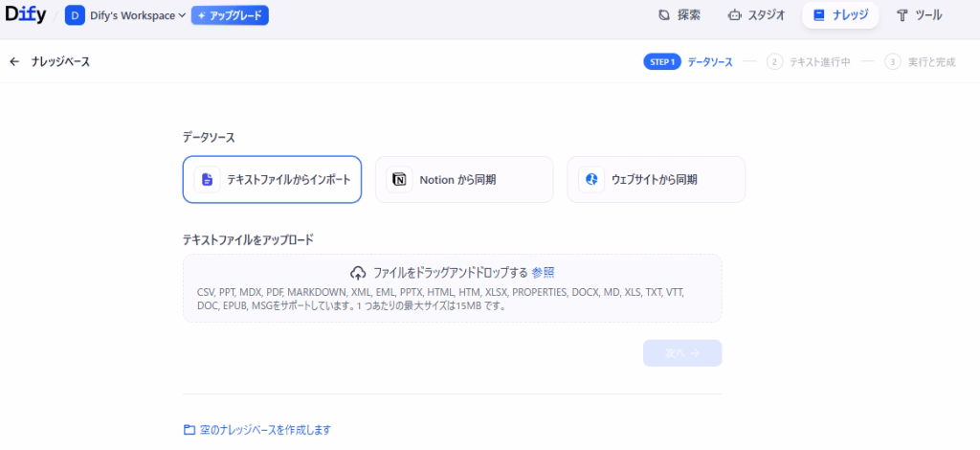This screenshot has height=450, width=980.
Task: Go to the ツール tab
Action: click(919, 15)
